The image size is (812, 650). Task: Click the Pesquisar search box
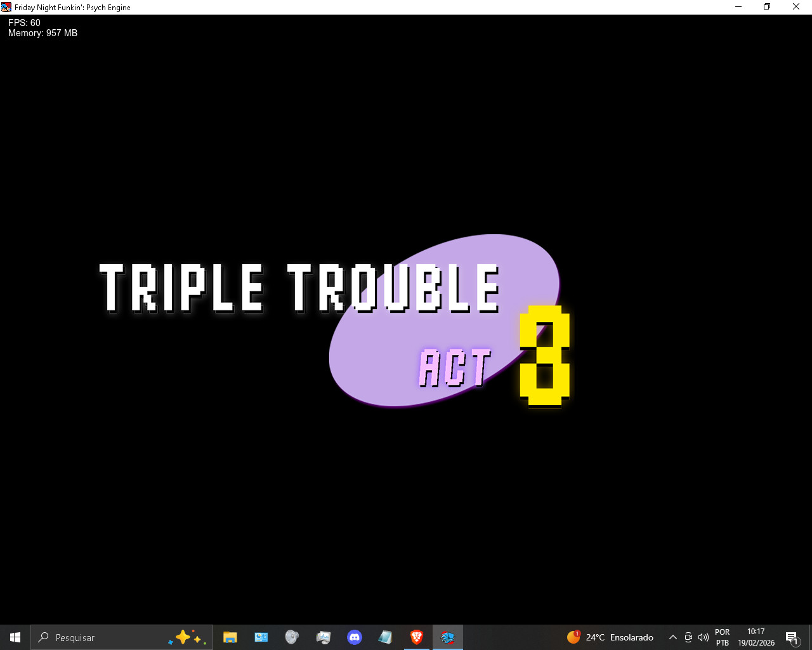[122, 637]
